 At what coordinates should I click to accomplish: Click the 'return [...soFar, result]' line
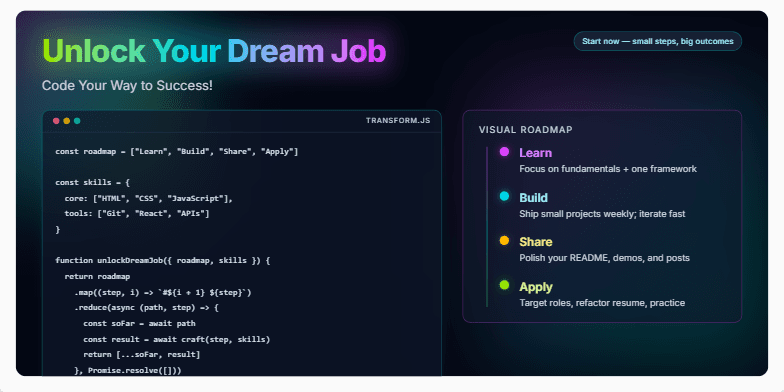142,355
